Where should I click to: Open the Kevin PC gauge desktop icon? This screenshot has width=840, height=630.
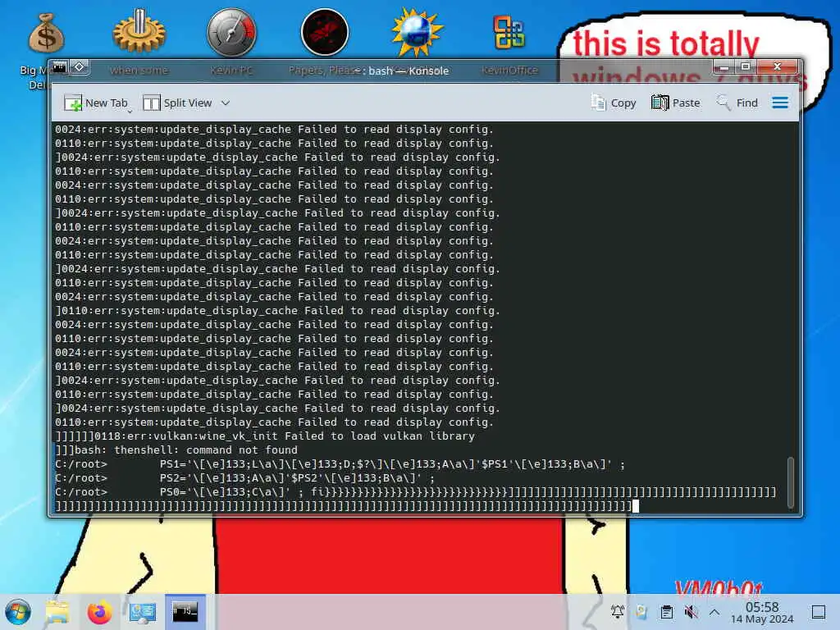[x=231, y=32]
